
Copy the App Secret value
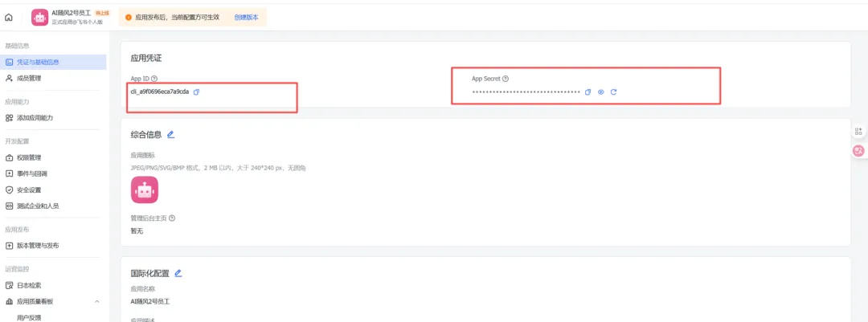click(588, 92)
